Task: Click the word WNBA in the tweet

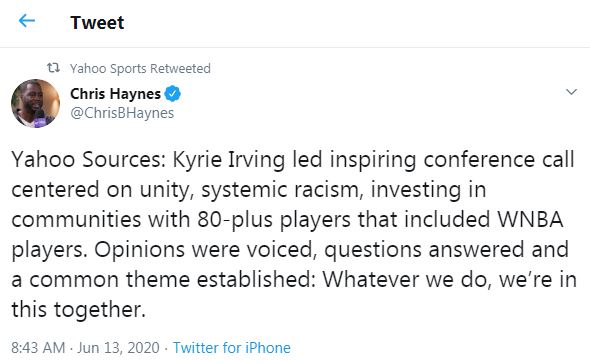Action: point(530,219)
